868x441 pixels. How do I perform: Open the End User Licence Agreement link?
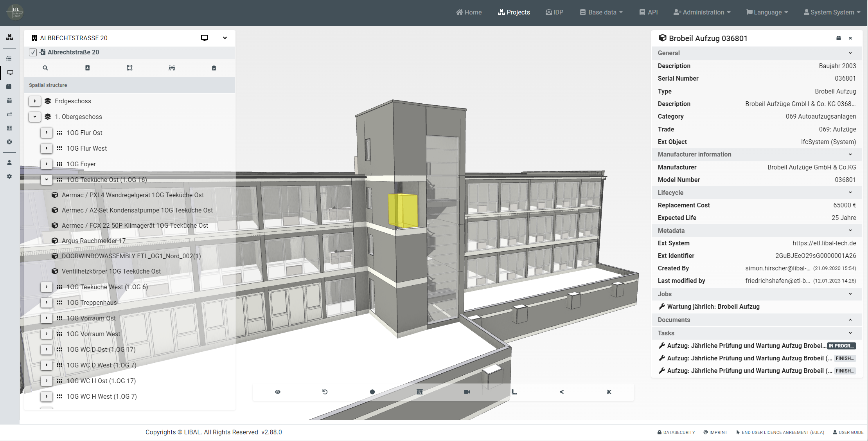click(780, 432)
